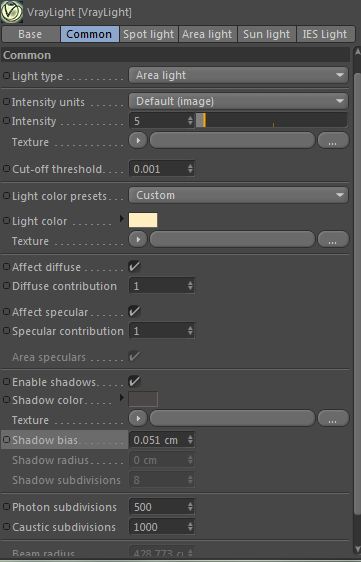Expand Light color disclosure triangle

coord(122,218)
